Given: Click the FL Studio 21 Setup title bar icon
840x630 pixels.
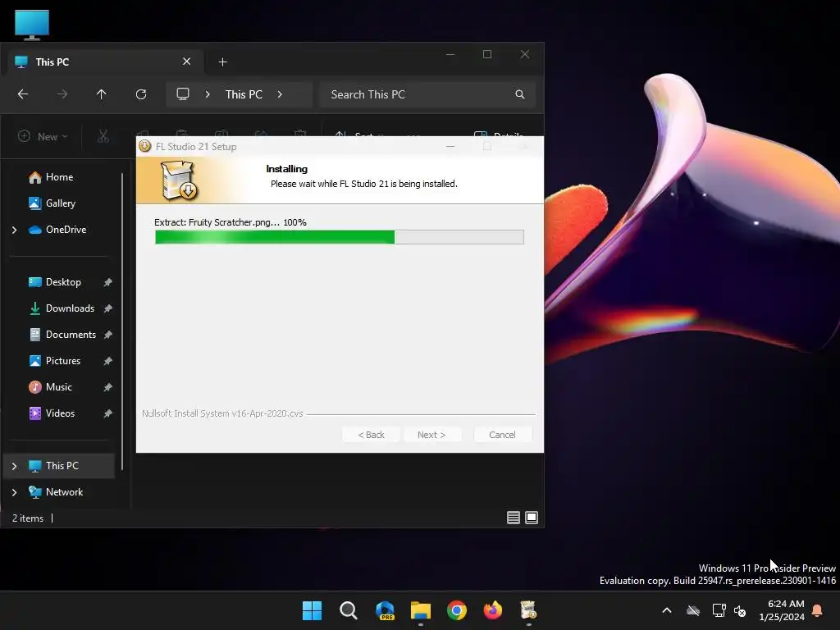Looking at the screenshot, I should (x=144, y=146).
